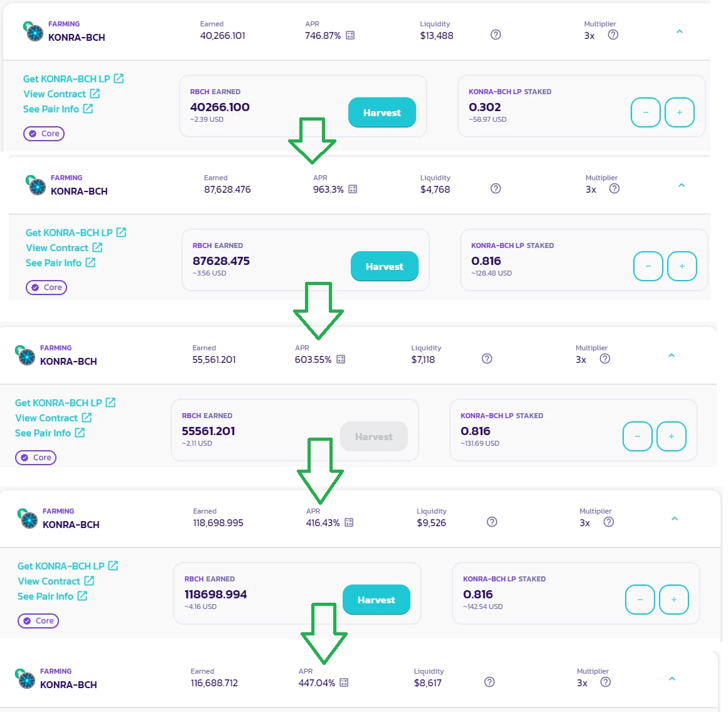The image size is (728, 712).
Task: Show liquidity help for $13,488
Action: point(496,35)
